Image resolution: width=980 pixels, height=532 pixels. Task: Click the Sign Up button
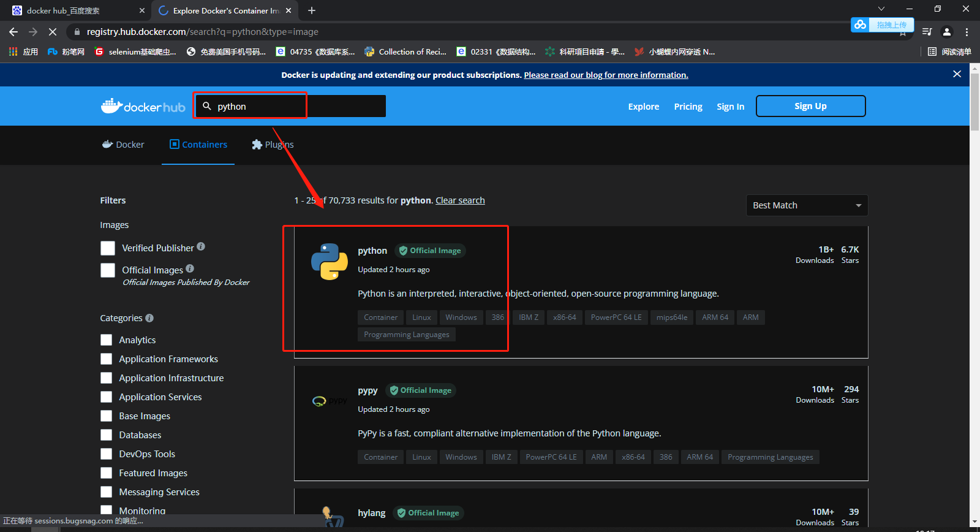(x=810, y=106)
